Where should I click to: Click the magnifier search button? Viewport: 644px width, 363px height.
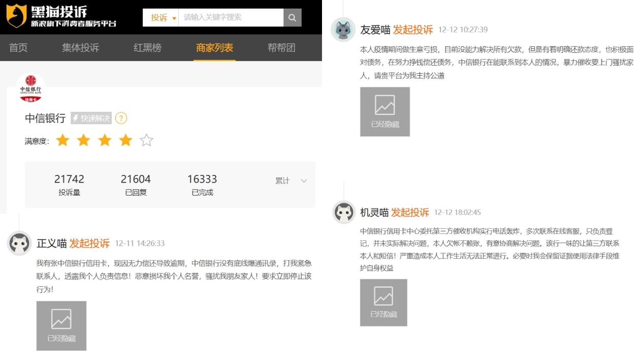pyautogui.click(x=292, y=18)
